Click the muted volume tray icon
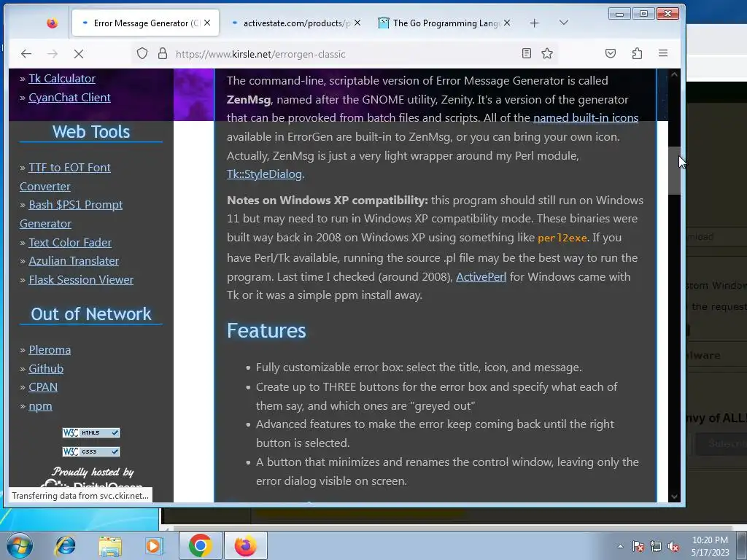The image size is (747, 560). click(x=673, y=546)
